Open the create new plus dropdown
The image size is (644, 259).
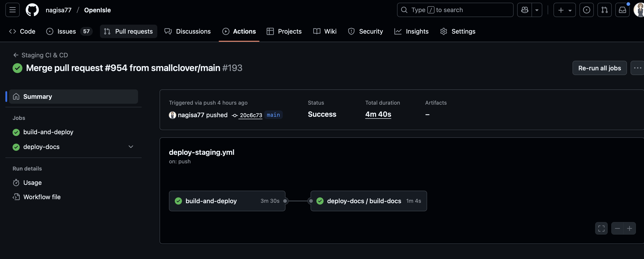[x=564, y=10]
